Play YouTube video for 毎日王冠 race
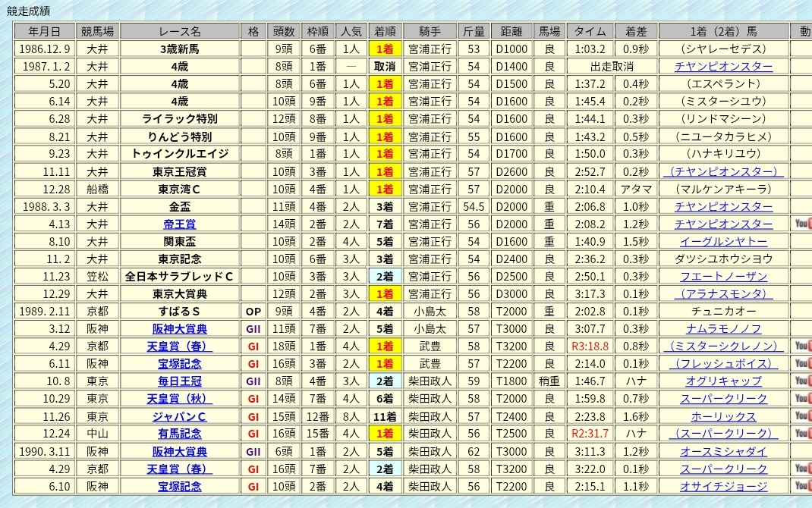The width and height of the screenshot is (812, 508). (803, 381)
